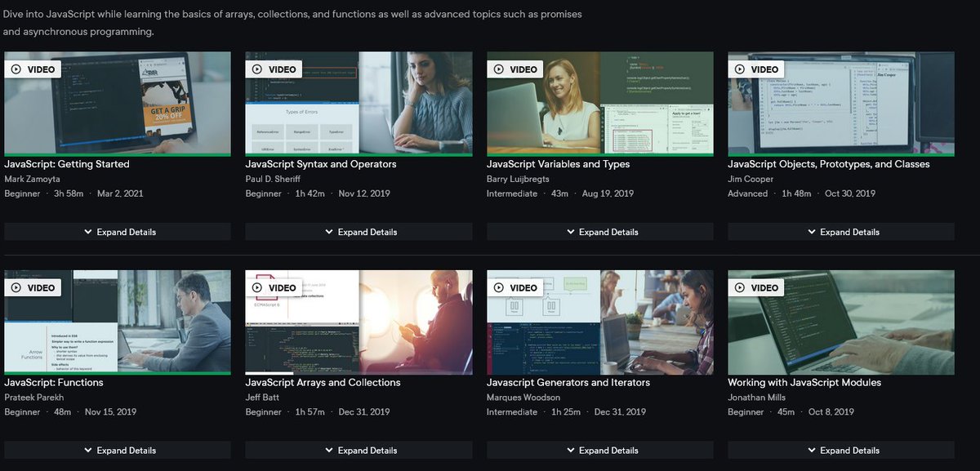The height and width of the screenshot is (471, 980).
Task: Click play icon on Objects, Prototypes, and Classes badge
Action: pyautogui.click(x=740, y=69)
